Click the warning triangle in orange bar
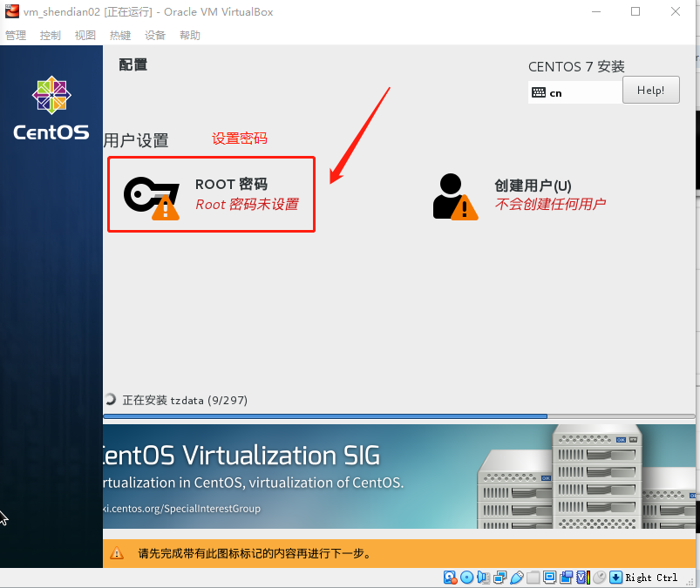This screenshot has height=588, width=700. (117, 553)
